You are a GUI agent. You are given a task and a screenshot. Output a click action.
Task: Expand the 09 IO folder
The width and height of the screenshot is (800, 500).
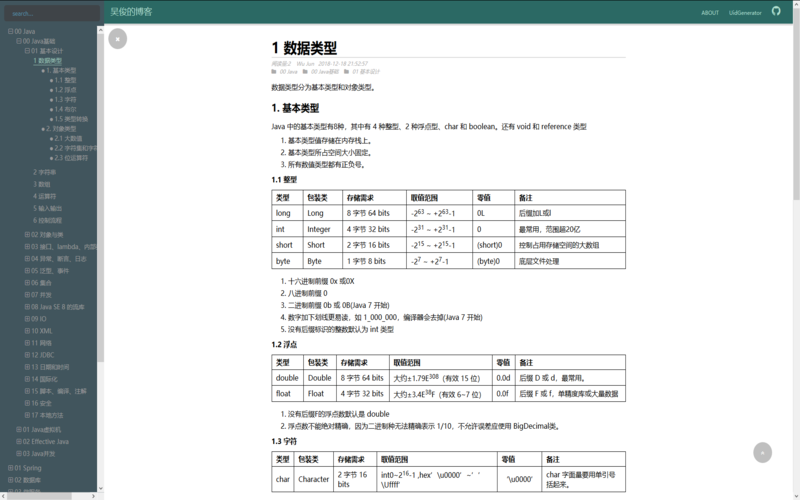click(27, 318)
